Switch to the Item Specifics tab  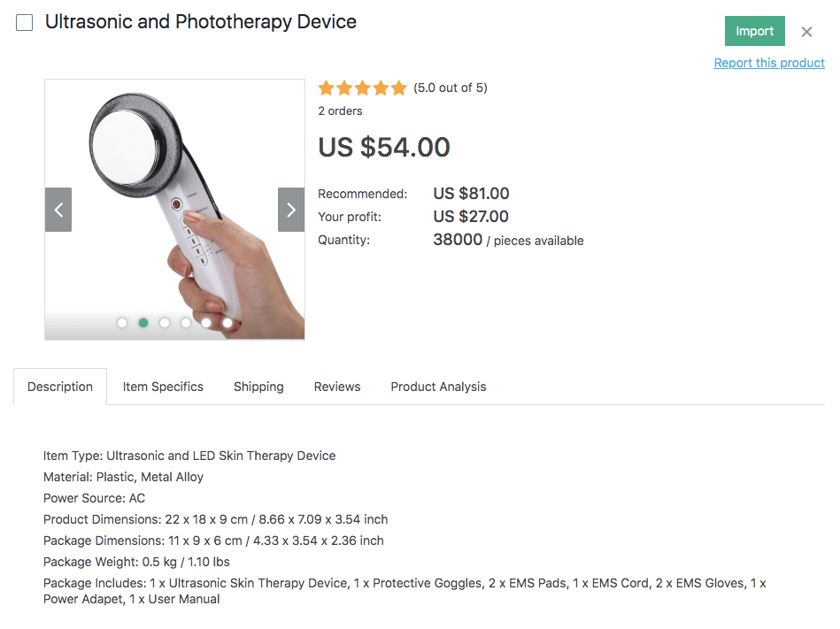coord(163,387)
